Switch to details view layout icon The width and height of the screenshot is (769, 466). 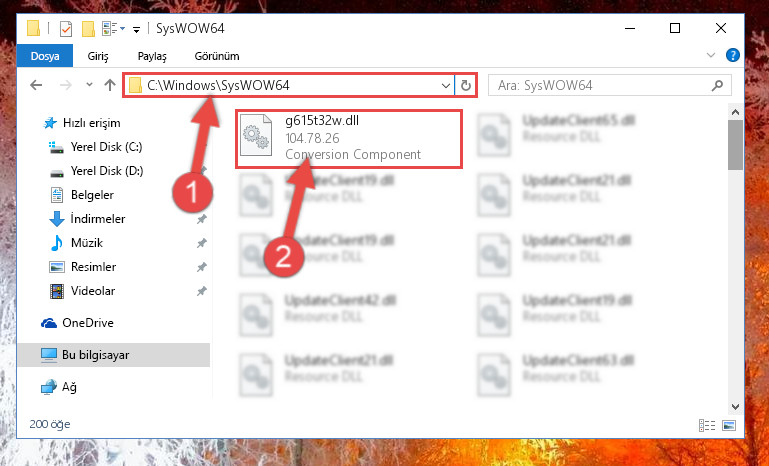707,425
